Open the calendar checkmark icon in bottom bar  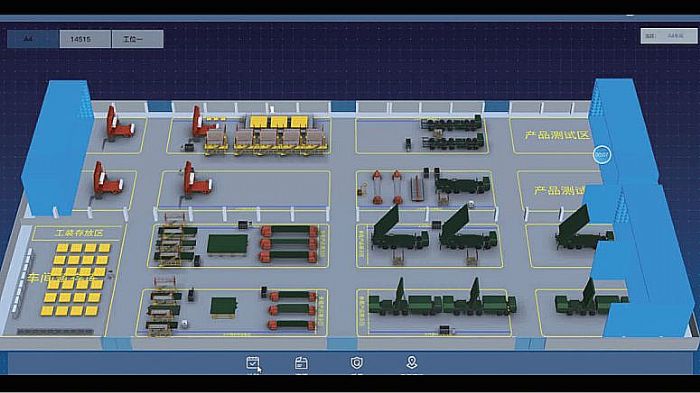253,363
